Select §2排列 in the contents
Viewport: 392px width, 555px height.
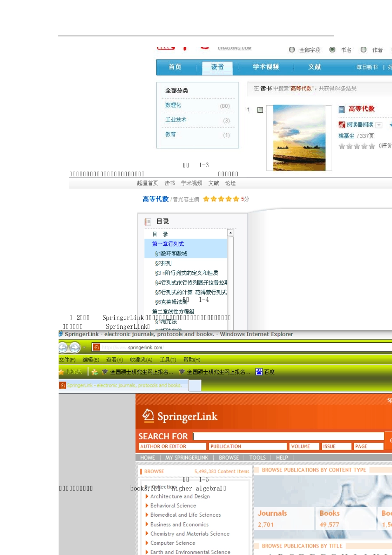pyautogui.click(x=163, y=263)
